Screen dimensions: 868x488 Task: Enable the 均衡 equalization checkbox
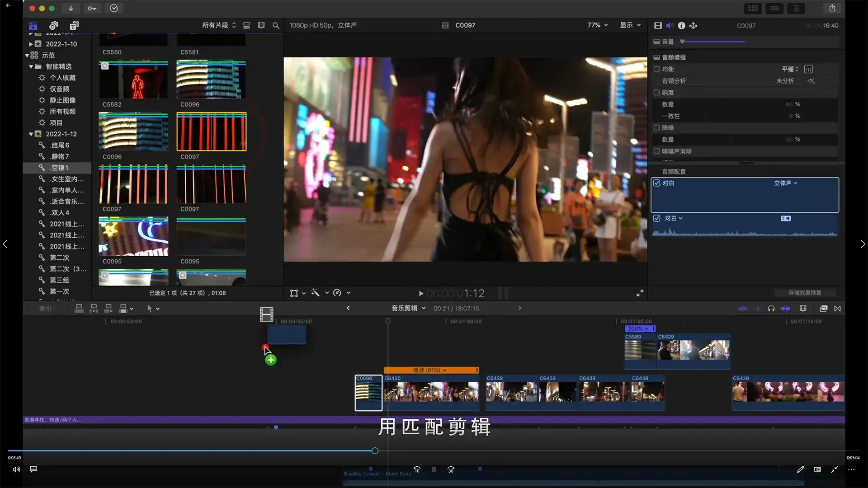(657, 69)
